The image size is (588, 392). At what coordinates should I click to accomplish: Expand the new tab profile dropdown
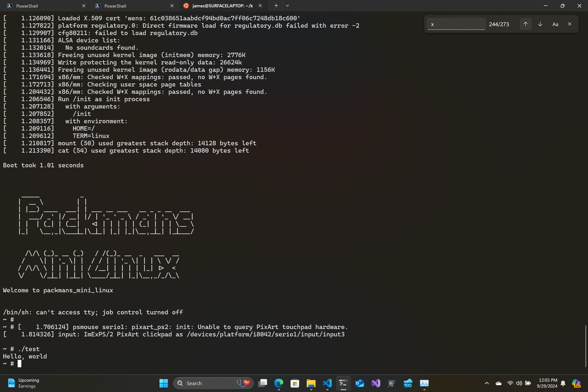point(287,5)
